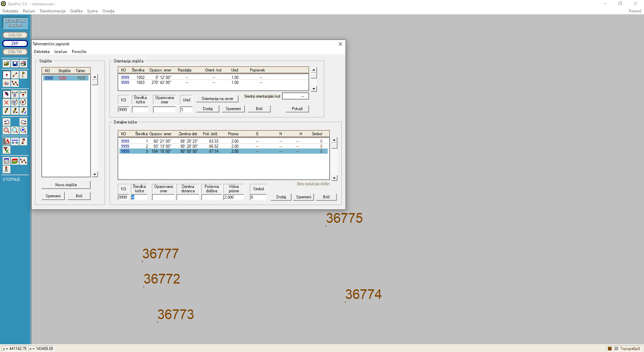Switch to D96/TM coordinate system
Viewport: 644px width, 352px height.
click(15, 52)
